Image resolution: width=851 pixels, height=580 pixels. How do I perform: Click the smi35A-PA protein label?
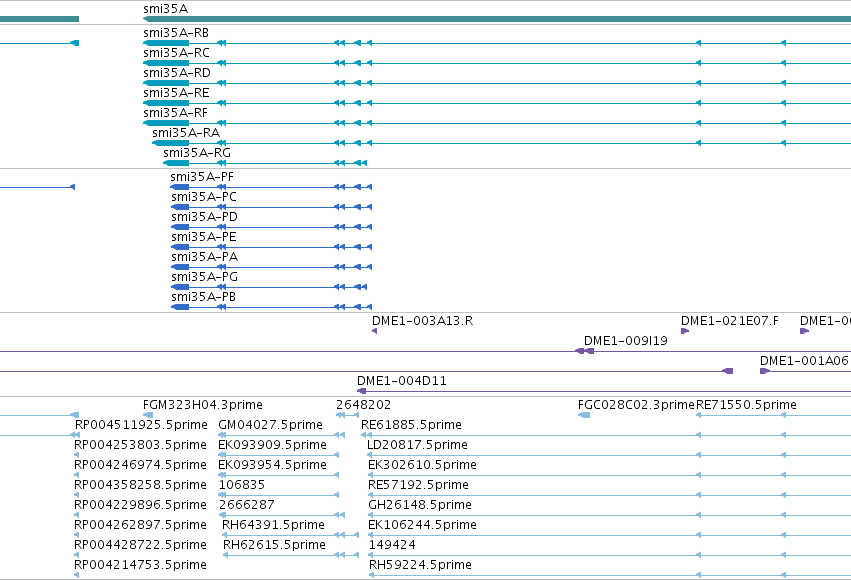[205, 257]
